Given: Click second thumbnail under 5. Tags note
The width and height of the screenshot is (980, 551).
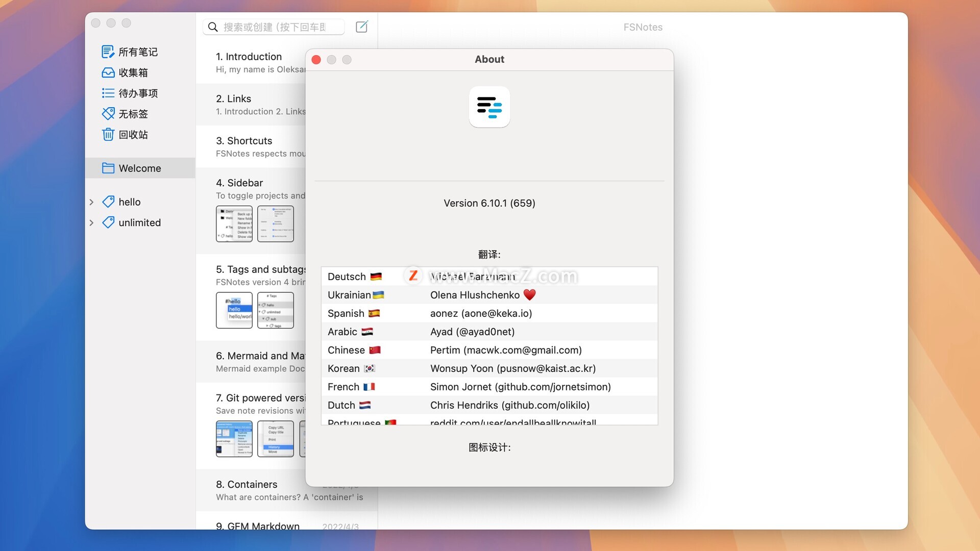Looking at the screenshot, I should tap(276, 310).
